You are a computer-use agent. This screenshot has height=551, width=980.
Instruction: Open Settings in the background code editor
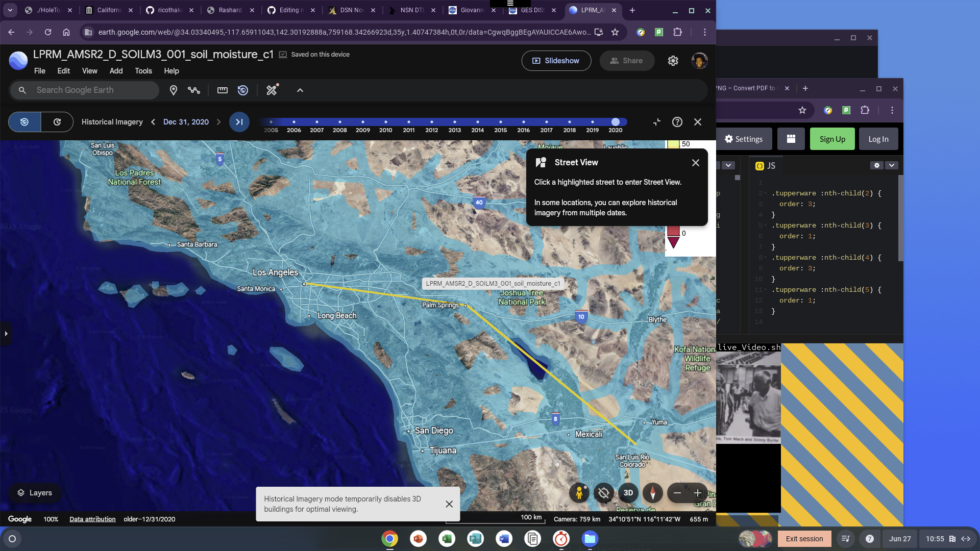click(x=744, y=139)
